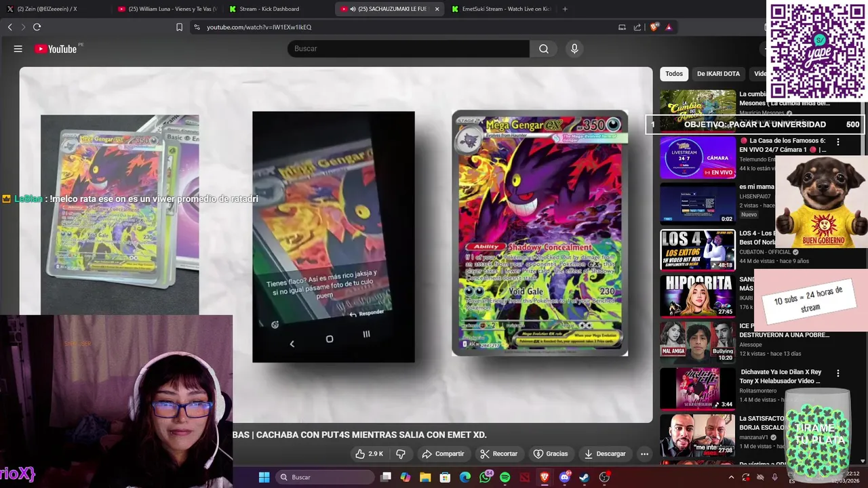Image resolution: width=868 pixels, height=488 pixels.
Task: Open the LOS 4 Los Exitos thumbnail
Action: (x=698, y=250)
